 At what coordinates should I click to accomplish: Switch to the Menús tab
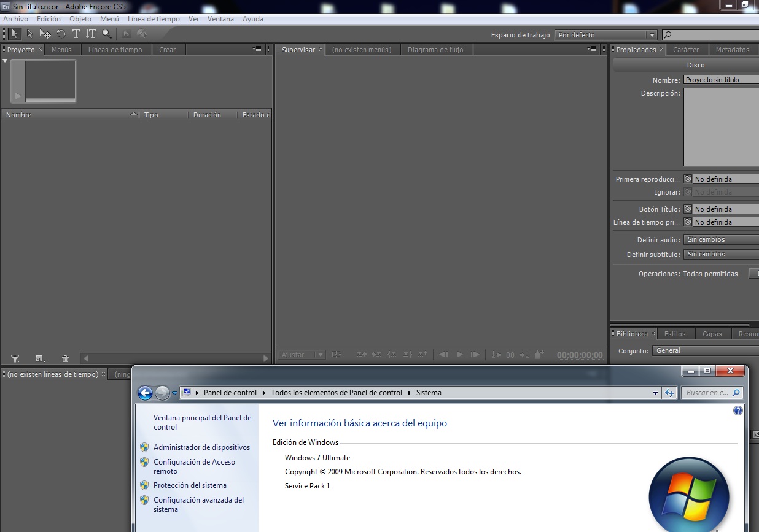point(61,50)
